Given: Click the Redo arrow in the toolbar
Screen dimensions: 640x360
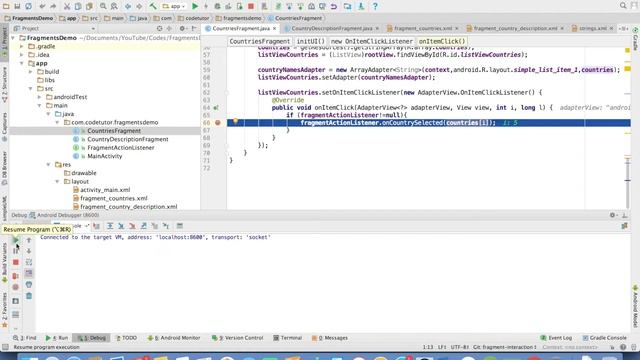Looking at the screenshot, I should coord(53,6).
